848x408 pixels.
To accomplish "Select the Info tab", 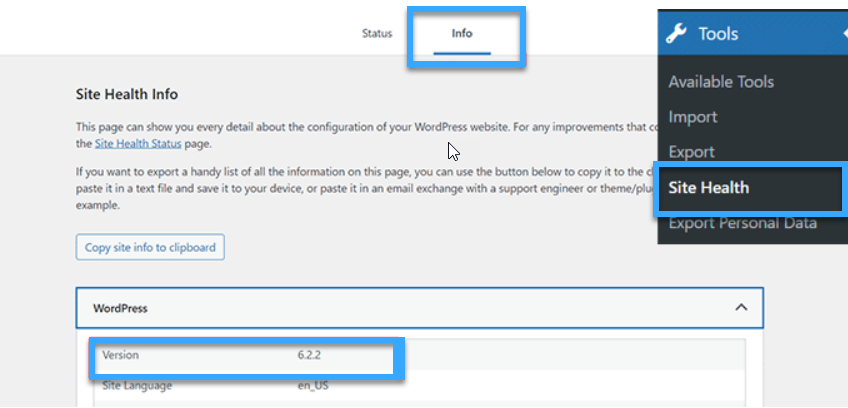I will [462, 34].
